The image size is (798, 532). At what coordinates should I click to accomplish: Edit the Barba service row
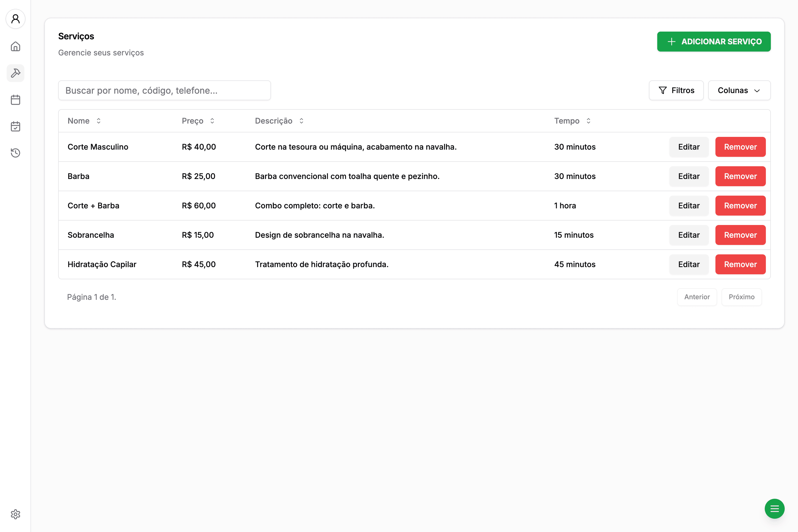[x=689, y=176]
